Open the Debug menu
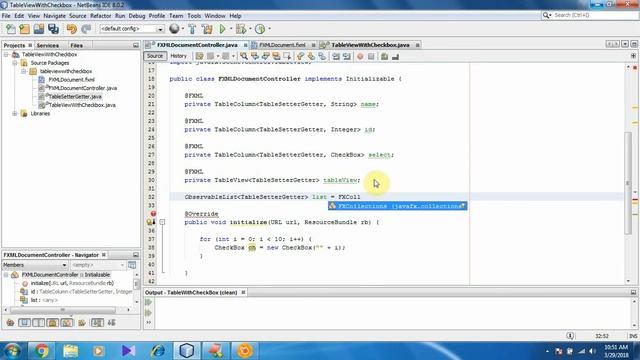 pyautogui.click(x=137, y=16)
